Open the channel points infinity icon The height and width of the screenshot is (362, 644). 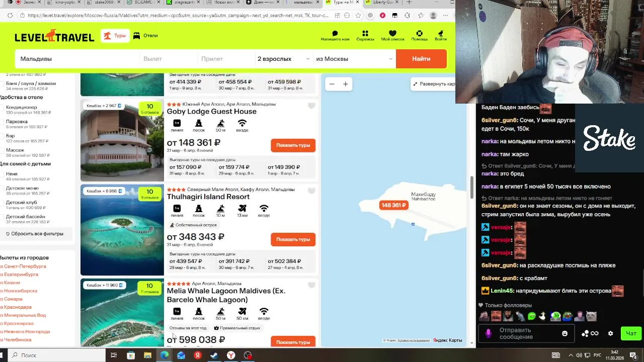click(x=590, y=333)
